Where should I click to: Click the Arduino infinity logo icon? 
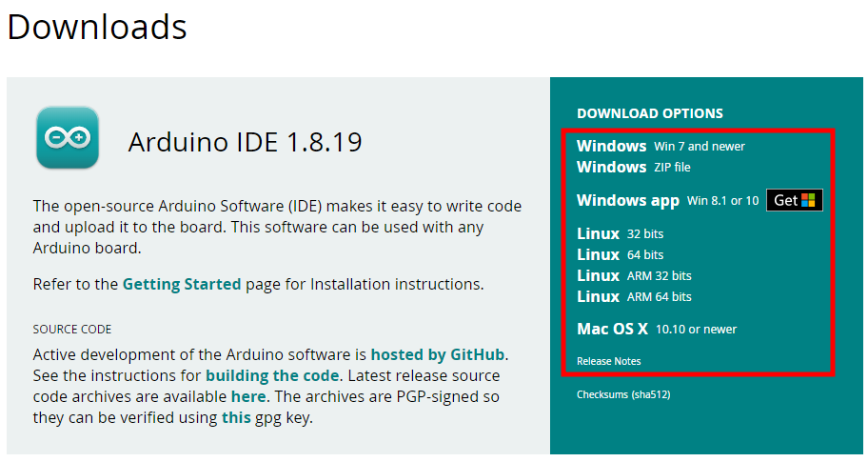[68, 137]
